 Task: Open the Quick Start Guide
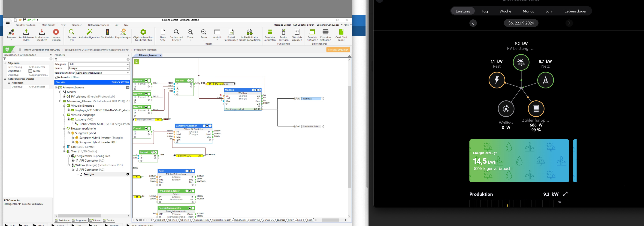(341, 32)
